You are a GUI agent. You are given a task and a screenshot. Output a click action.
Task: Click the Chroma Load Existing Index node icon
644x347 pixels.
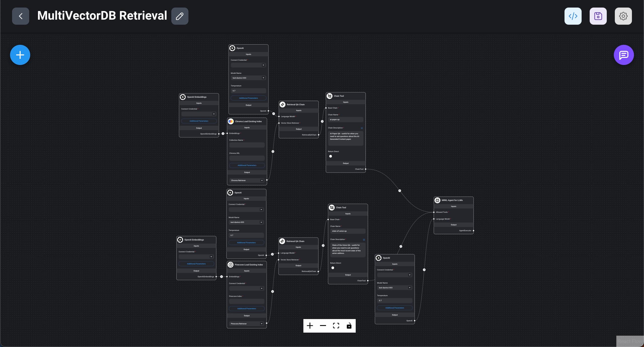(231, 121)
